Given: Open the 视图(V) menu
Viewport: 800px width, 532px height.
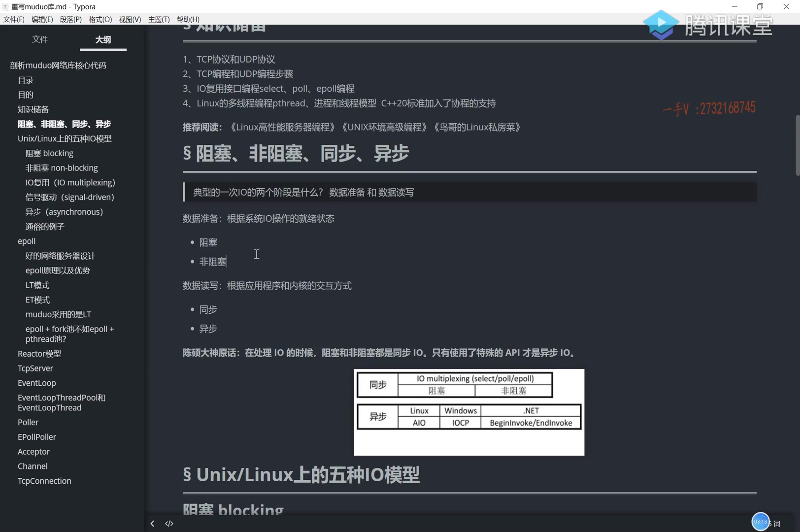Looking at the screenshot, I should coord(130,19).
